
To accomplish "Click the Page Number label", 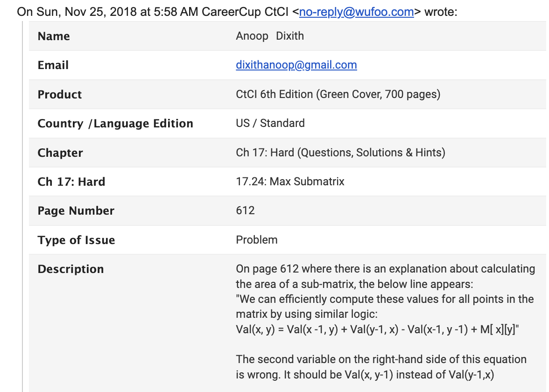I will tap(76, 211).
